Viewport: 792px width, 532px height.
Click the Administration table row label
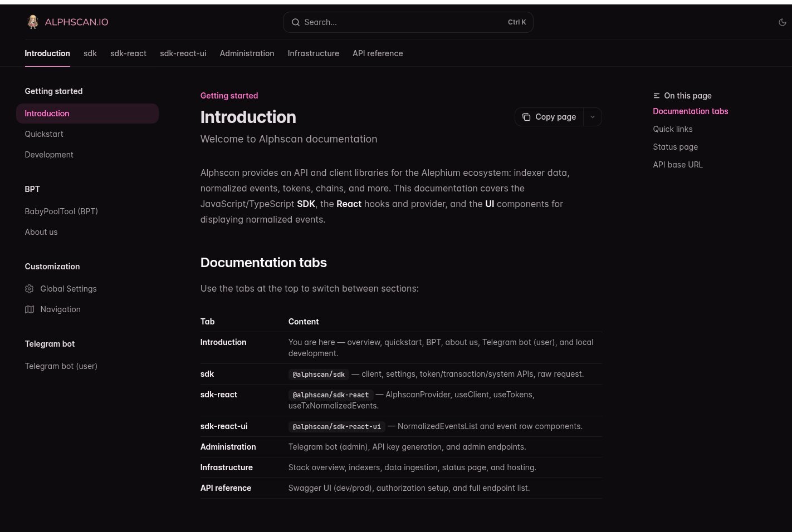pos(228,447)
